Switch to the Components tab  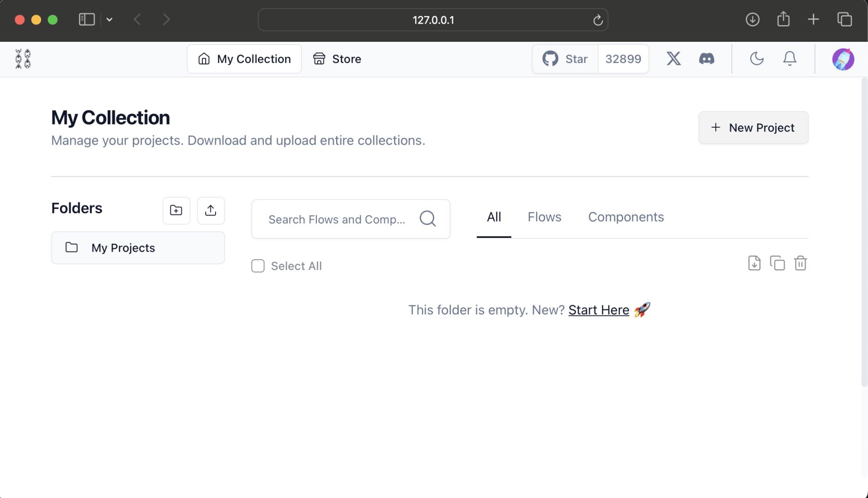tap(625, 217)
